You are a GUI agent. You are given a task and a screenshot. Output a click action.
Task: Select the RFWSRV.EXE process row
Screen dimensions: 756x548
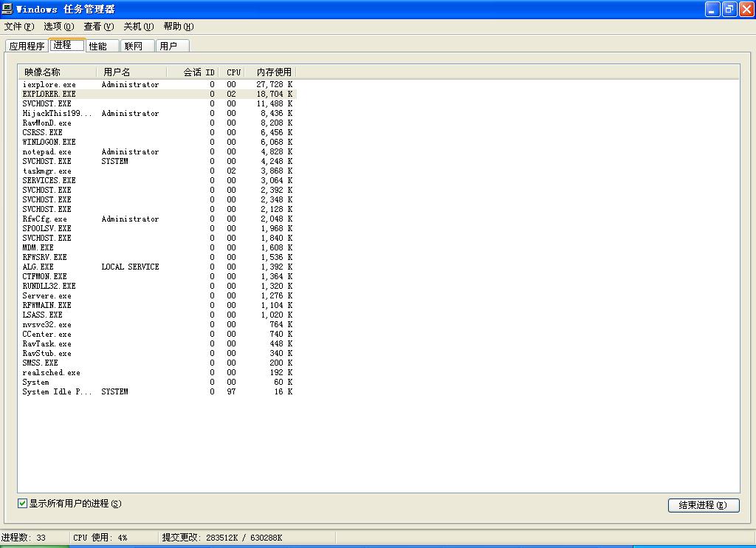[x=158, y=258]
